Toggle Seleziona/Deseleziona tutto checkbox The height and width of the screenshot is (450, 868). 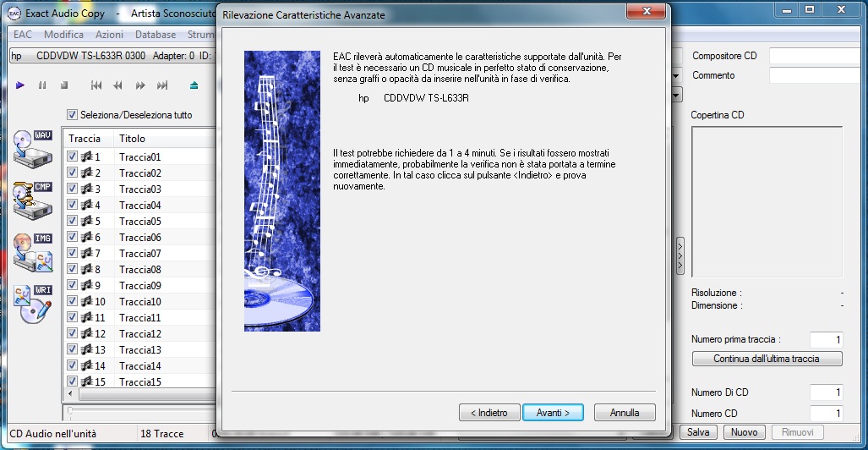pyautogui.click(x=72, y=115)
